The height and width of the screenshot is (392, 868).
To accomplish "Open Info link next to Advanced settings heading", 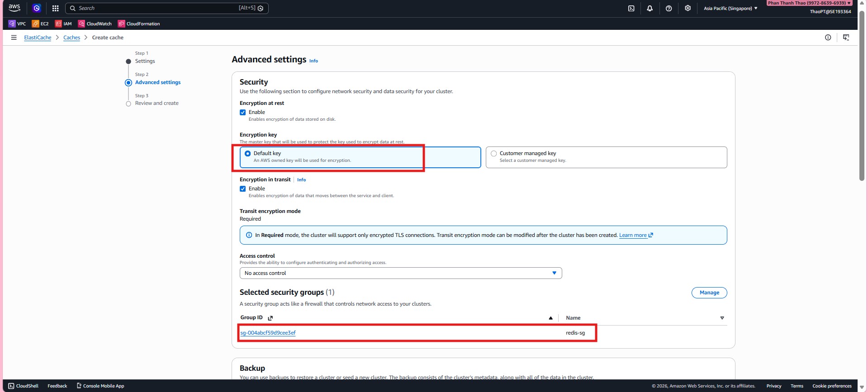I will click(313, 61).
